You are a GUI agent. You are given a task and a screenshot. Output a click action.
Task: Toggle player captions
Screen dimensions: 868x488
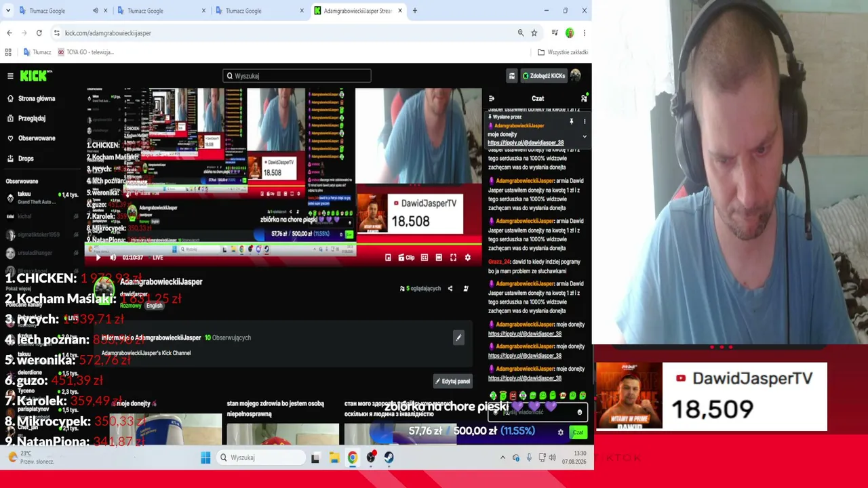coord(425,258)
